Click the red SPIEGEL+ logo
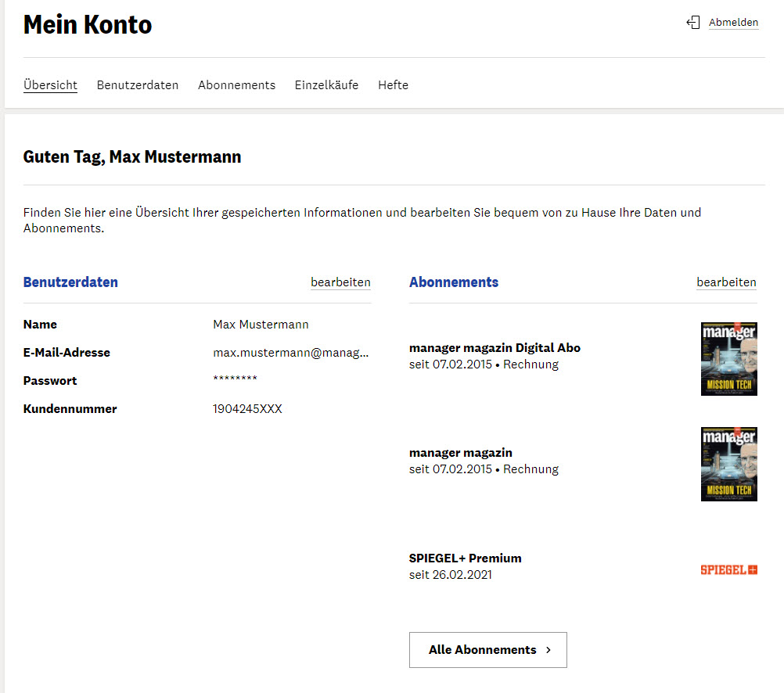This screenshot has height=693, width=784. click(728, 569)
